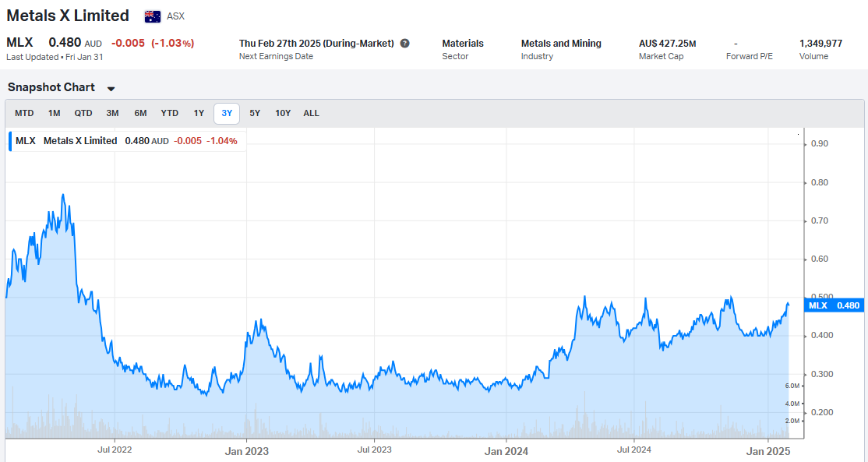Viewport: 868px width, 462px height.
Task: Click the Snapshot Chart heading
Action: [x=51, y=87]
